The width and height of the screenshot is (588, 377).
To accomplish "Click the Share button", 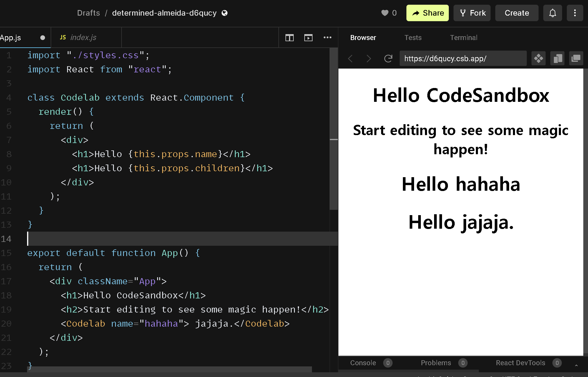I will coord(427,13).
